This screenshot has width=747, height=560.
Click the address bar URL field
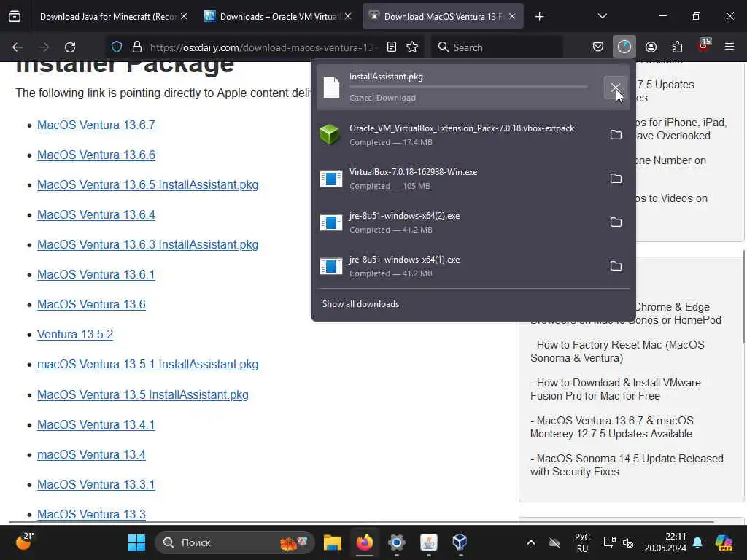263,47
